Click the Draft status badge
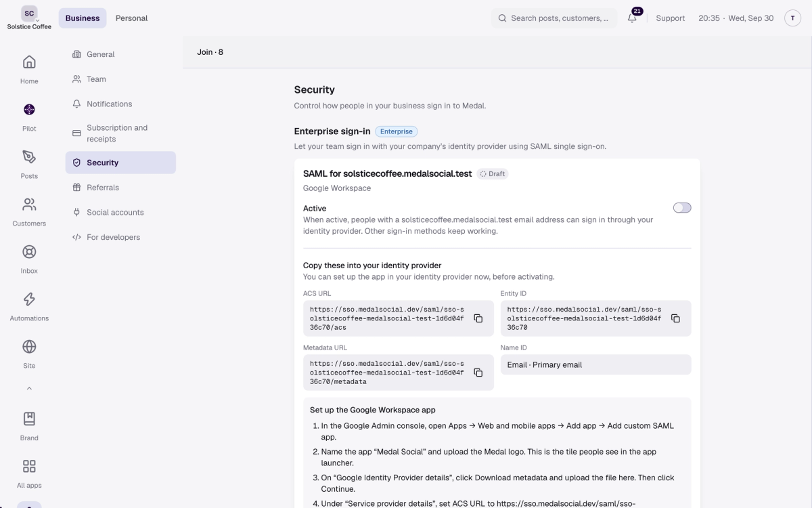This screenshot has width=812, height=508. click(x=493, y=174)
